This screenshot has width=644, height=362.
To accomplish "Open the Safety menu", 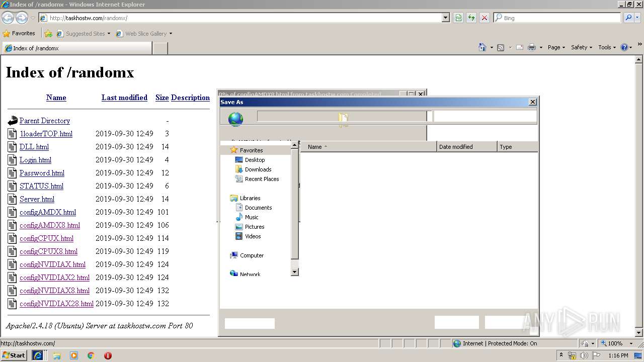I will [581, 47].
